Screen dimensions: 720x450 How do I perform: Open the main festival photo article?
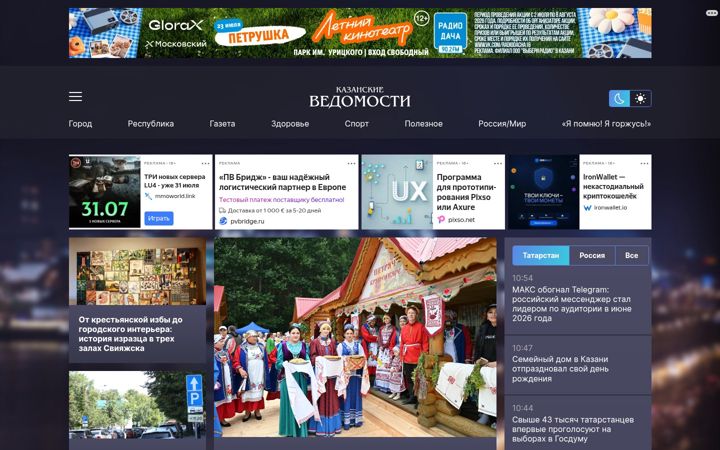(x=355, y=337)
